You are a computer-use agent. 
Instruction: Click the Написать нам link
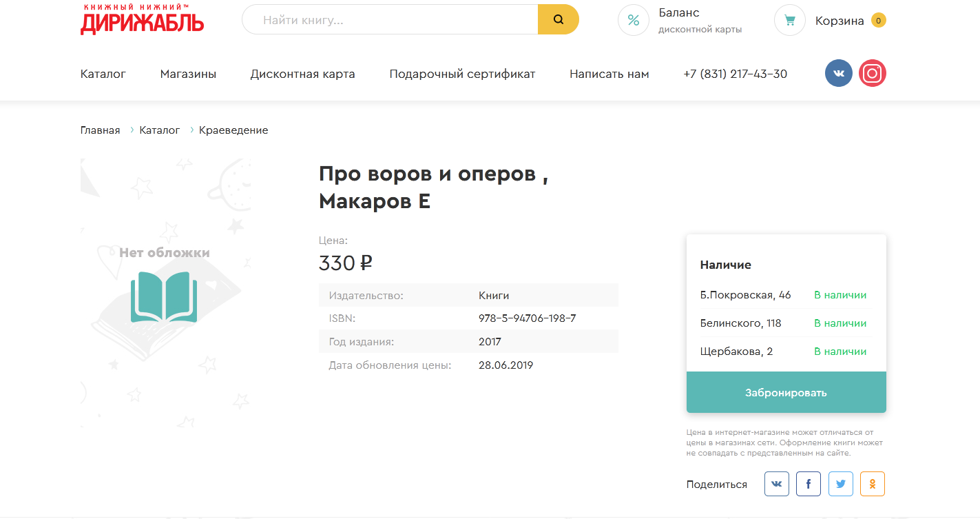609,74
